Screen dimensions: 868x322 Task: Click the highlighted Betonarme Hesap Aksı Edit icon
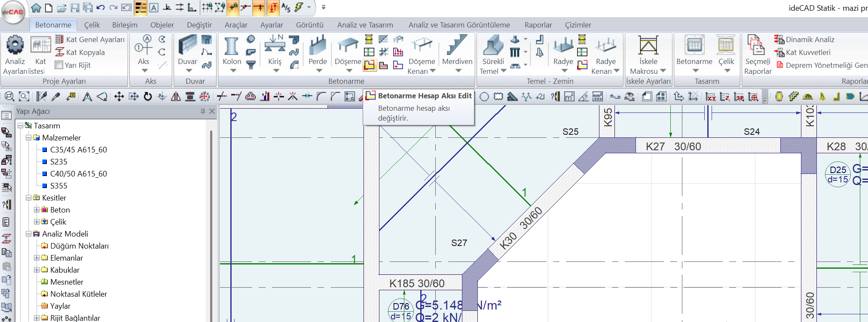pos(369,65)
